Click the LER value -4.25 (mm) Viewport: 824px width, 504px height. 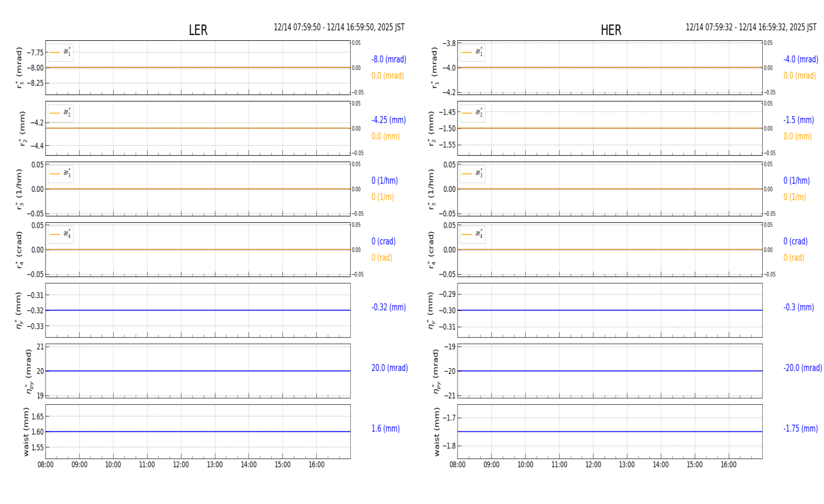(389, 120)
